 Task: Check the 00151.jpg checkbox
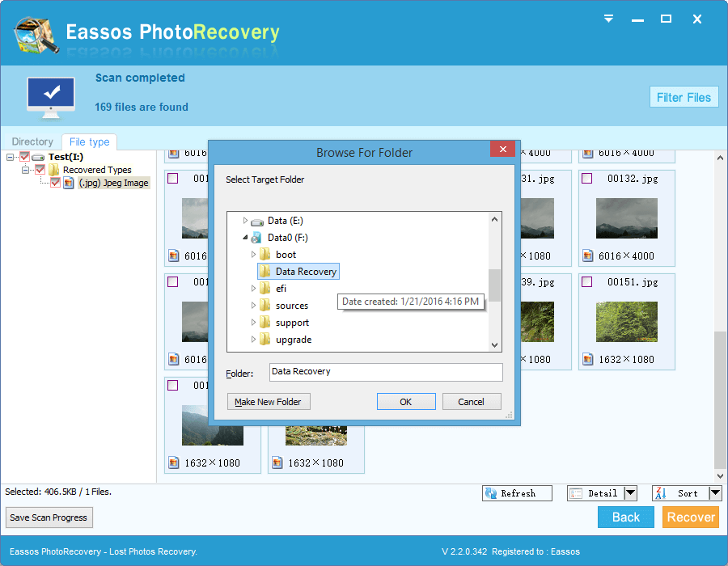[x=587, y=281]
